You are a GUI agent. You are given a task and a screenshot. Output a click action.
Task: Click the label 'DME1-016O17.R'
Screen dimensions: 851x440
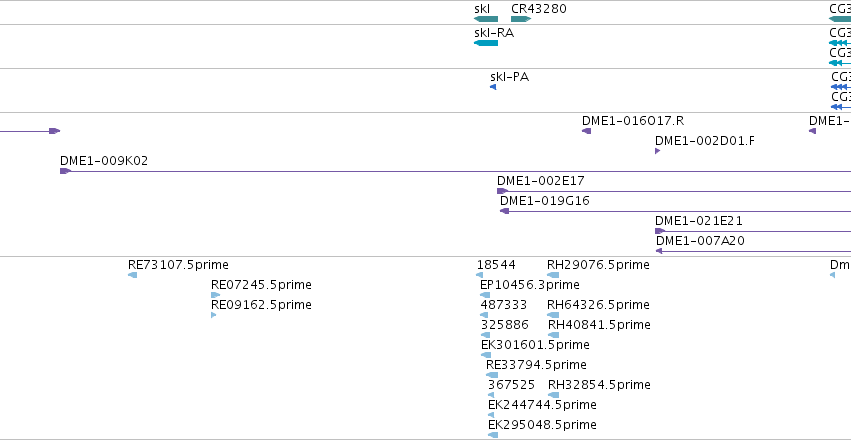633,121
